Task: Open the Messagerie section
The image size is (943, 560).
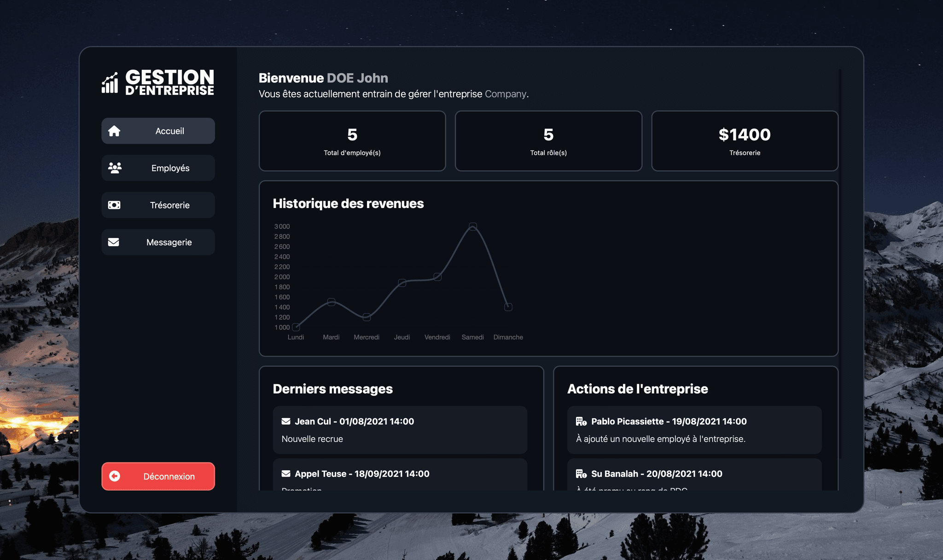Action: (x=158, y=242)
